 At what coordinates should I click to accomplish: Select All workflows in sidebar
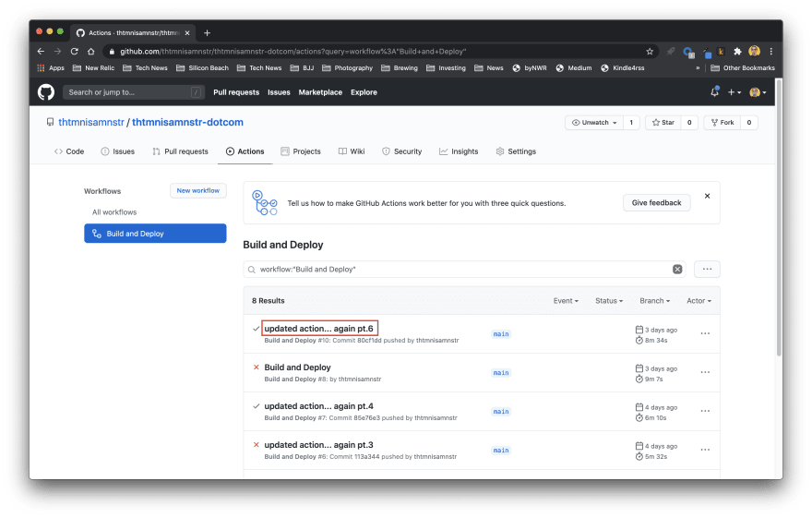[114, 212]
